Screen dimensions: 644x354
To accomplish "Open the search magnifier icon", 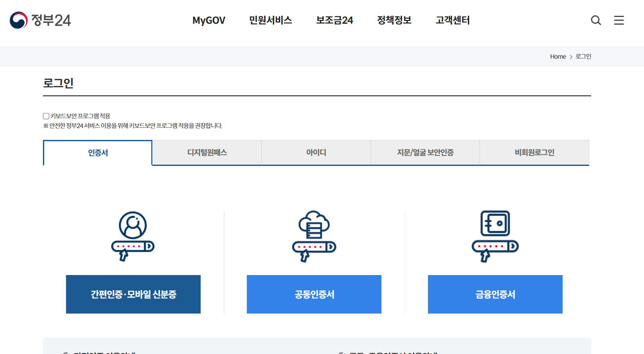I will (596, 20).
